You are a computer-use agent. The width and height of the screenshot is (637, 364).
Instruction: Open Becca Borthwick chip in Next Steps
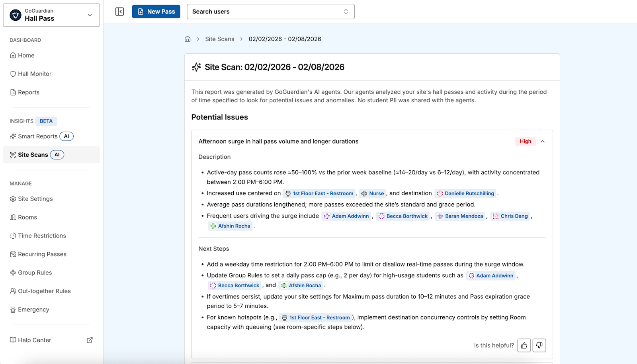tap(234, 285)
